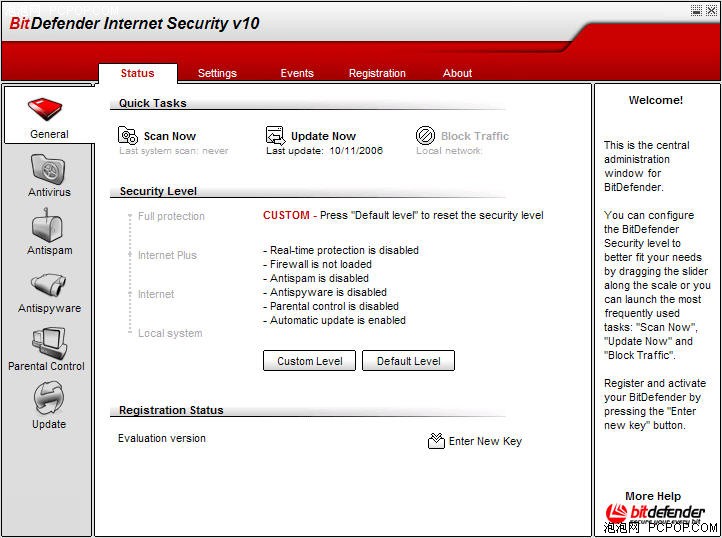The height and width of the screenshot is (538, 722).
Task: Click the Default Level button
Action: 408,361
